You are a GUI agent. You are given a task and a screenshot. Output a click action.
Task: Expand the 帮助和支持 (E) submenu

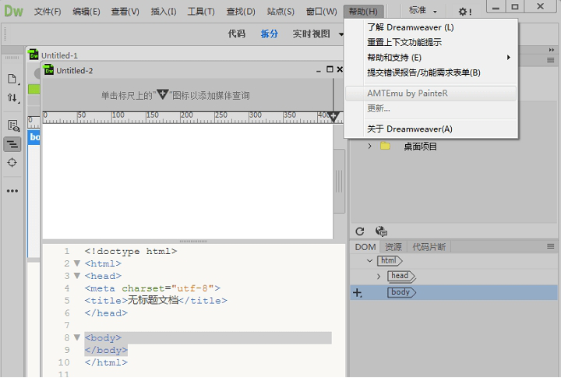pos(431,58)
